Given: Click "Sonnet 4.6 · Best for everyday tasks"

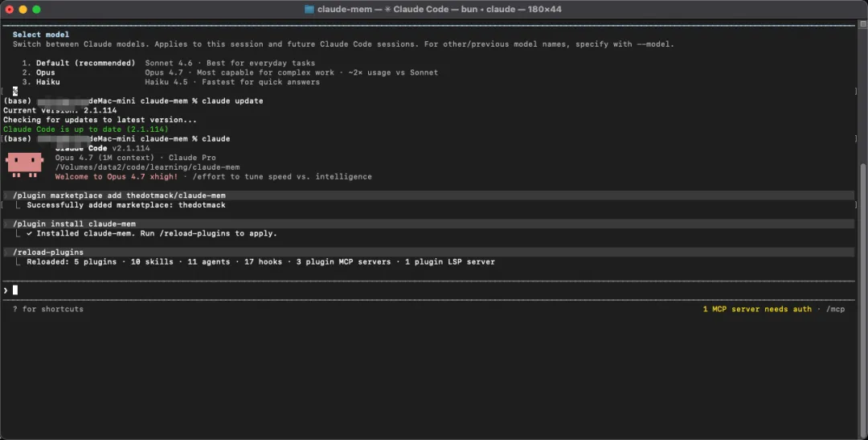Looking at the screenshot, I should click(230, 63).
